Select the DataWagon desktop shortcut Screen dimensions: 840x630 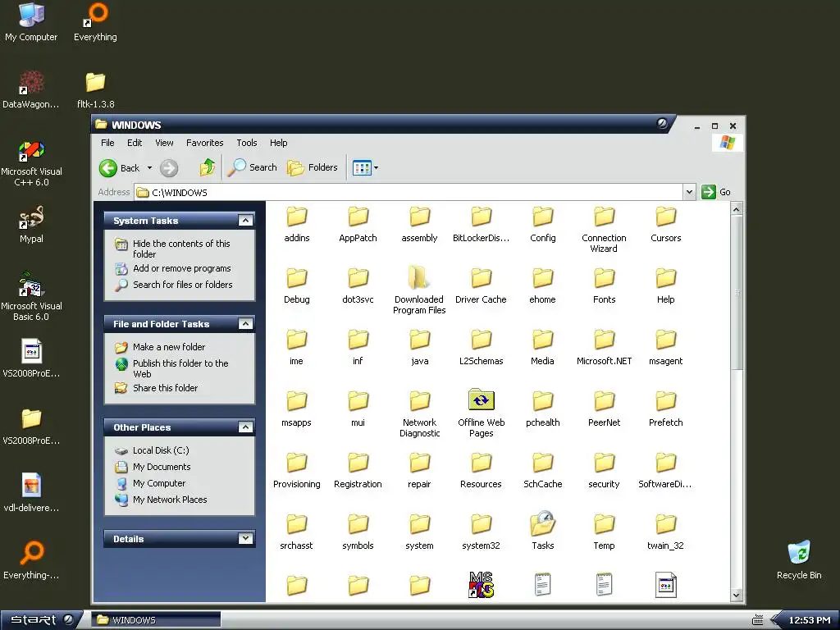click(31, 90)
